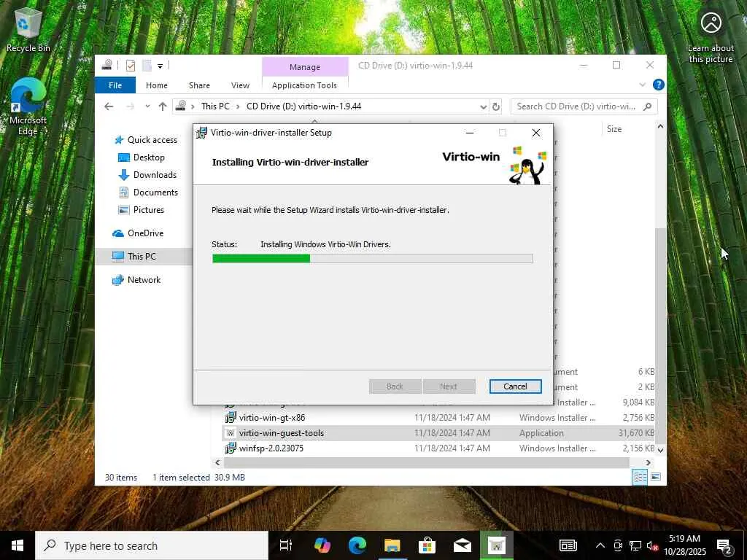The width and height of the screenshot is (747, 560).
Task: Select Quick access in navigation pane
Action: click(145, 139)
